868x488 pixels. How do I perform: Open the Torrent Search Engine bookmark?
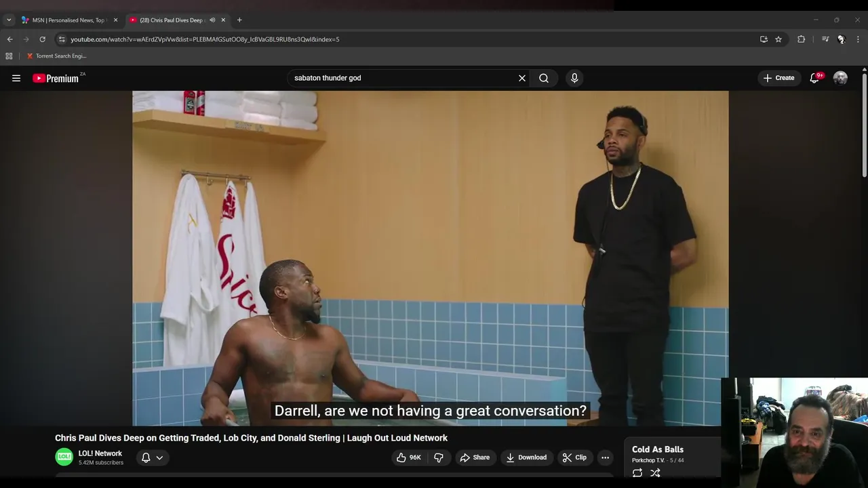(x=57, y=56)
